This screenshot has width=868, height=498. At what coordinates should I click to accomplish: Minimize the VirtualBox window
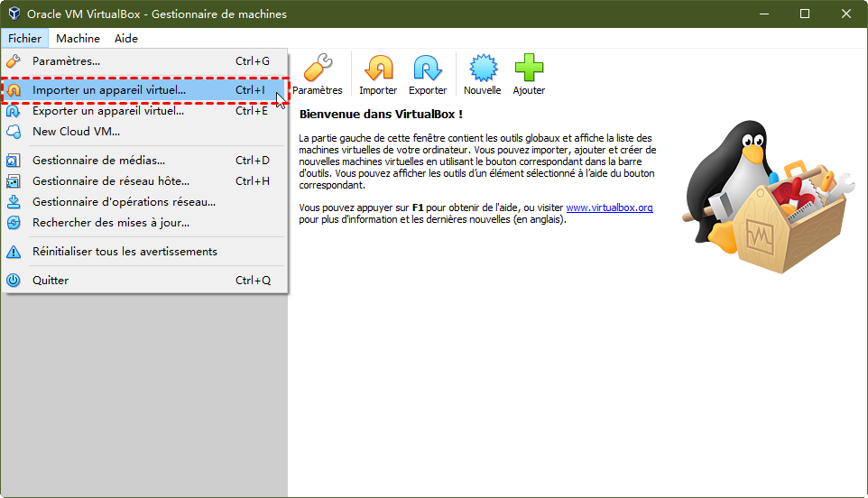[x=764, y=14]
